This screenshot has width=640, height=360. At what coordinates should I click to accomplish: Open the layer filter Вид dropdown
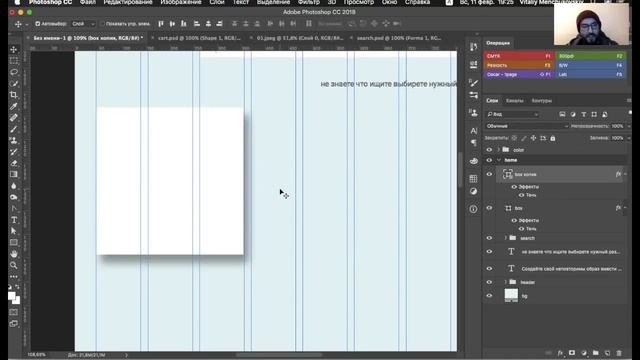coord(513,114)
